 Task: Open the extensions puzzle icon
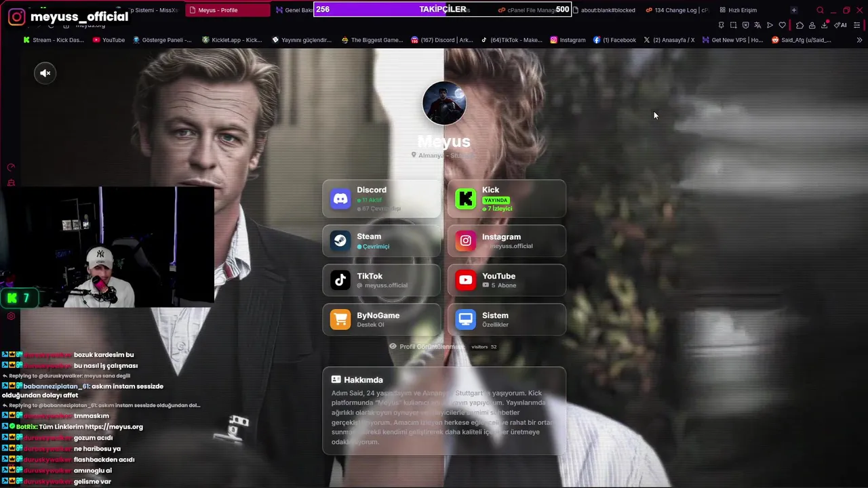coord(800,25)
